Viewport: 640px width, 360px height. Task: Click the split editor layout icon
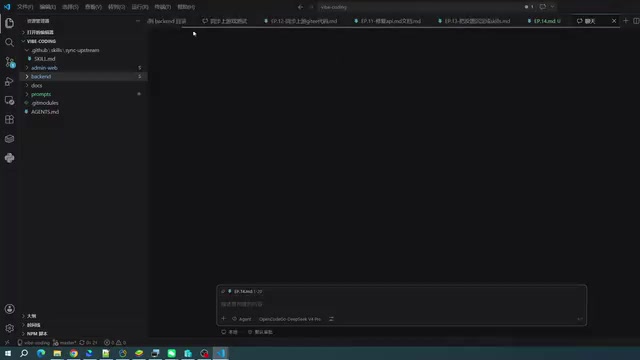pos(636,20)
